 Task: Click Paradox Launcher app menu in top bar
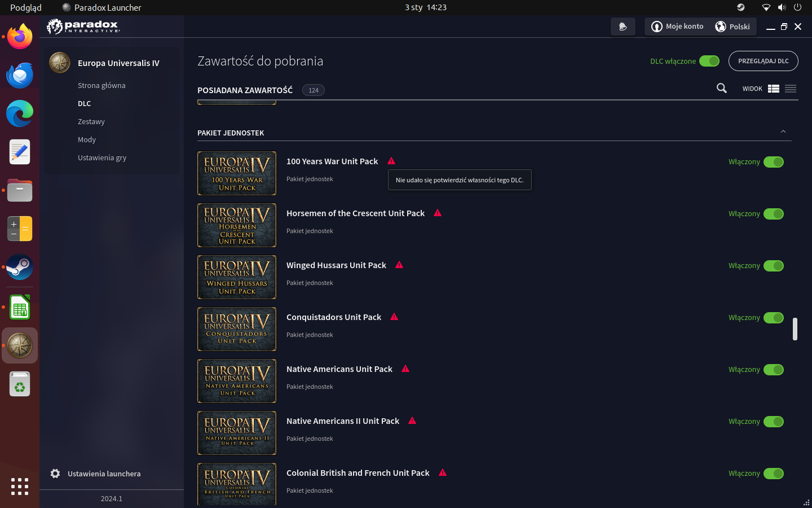click(101, 7)
